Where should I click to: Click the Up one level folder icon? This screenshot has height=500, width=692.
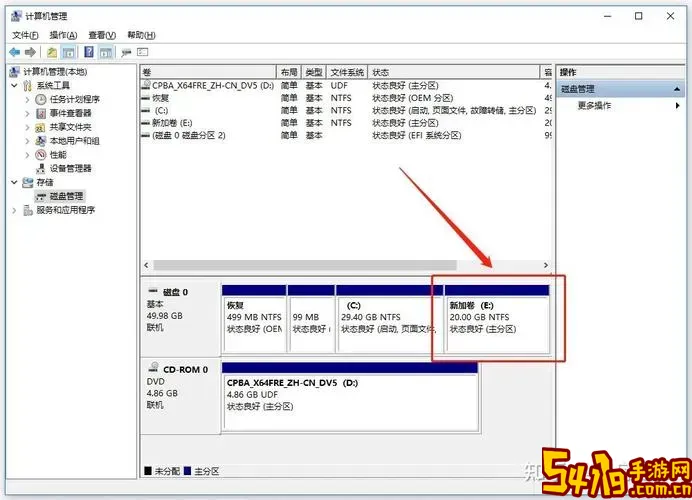pos(52,53)
